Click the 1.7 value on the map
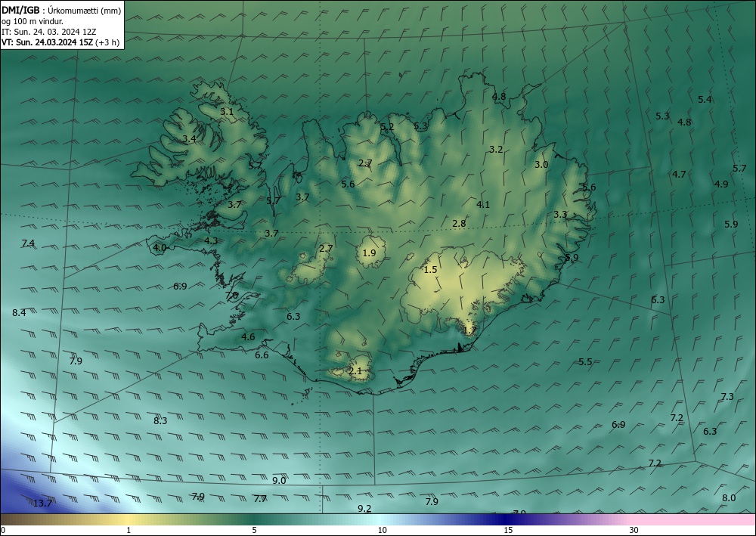 click(469, 330)
